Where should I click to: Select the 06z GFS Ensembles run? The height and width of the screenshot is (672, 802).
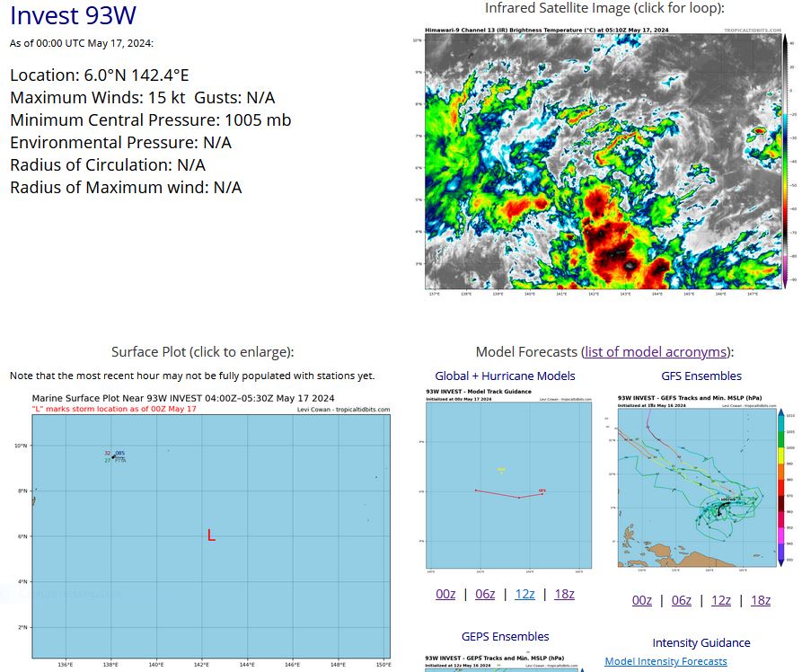[x=681, y=600]
